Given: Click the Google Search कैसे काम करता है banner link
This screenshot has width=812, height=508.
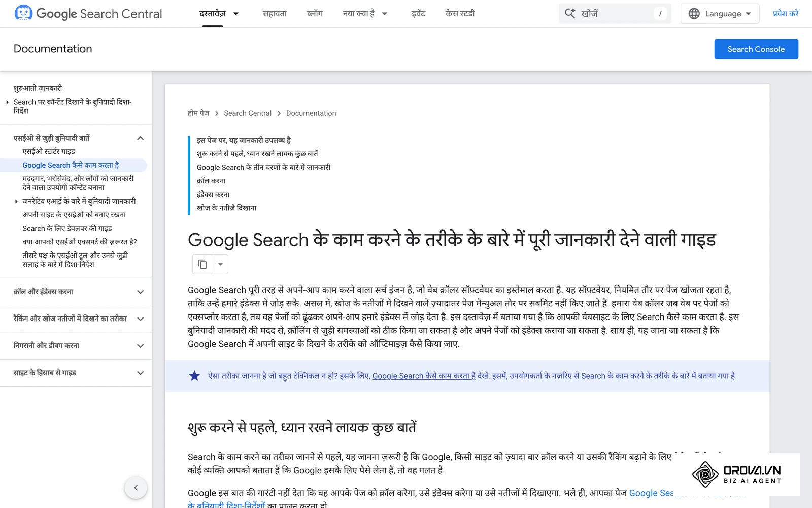Looking at the screenshot, I should point(424,376).
